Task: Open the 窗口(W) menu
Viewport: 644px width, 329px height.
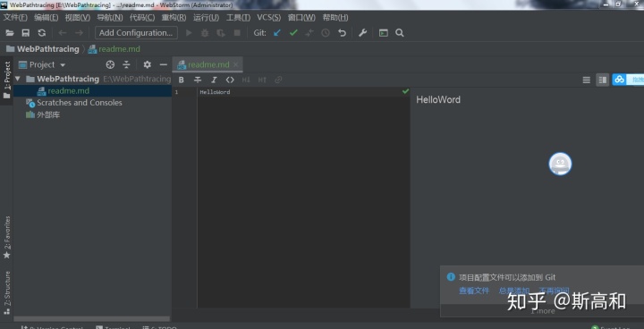Action: click(x=301, y=17)
